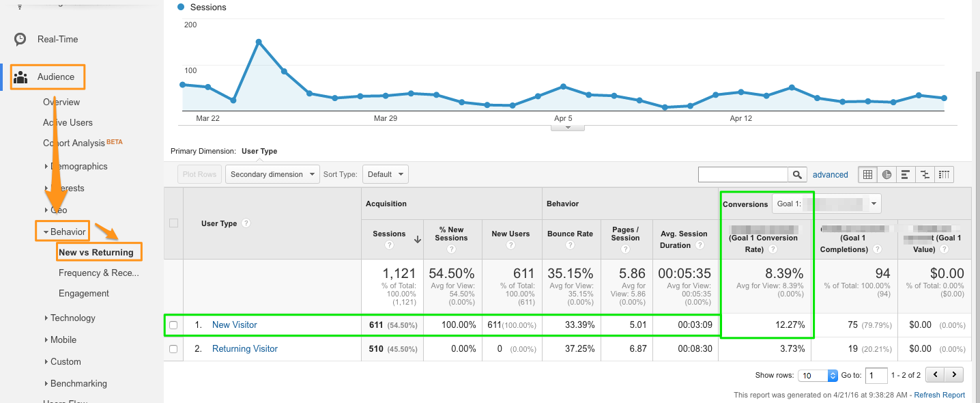Open help icon beside Goal 1 Completions
This screenshot has height=403, width=980.
877,249
